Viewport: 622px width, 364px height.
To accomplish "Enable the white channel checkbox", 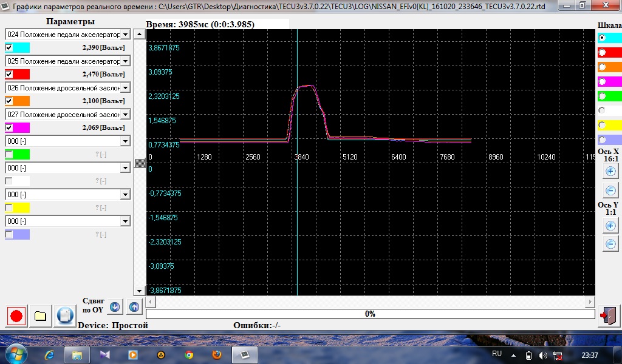I will [9, 181].
